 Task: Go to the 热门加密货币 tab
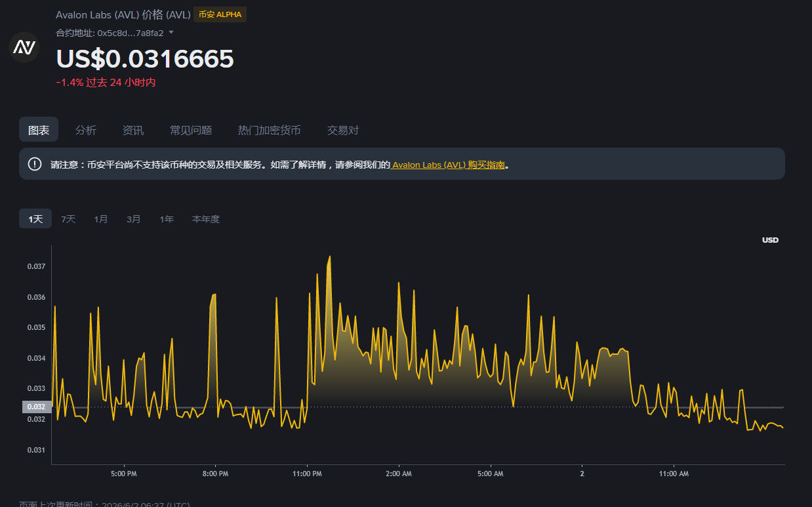click(x=270, y=130)
